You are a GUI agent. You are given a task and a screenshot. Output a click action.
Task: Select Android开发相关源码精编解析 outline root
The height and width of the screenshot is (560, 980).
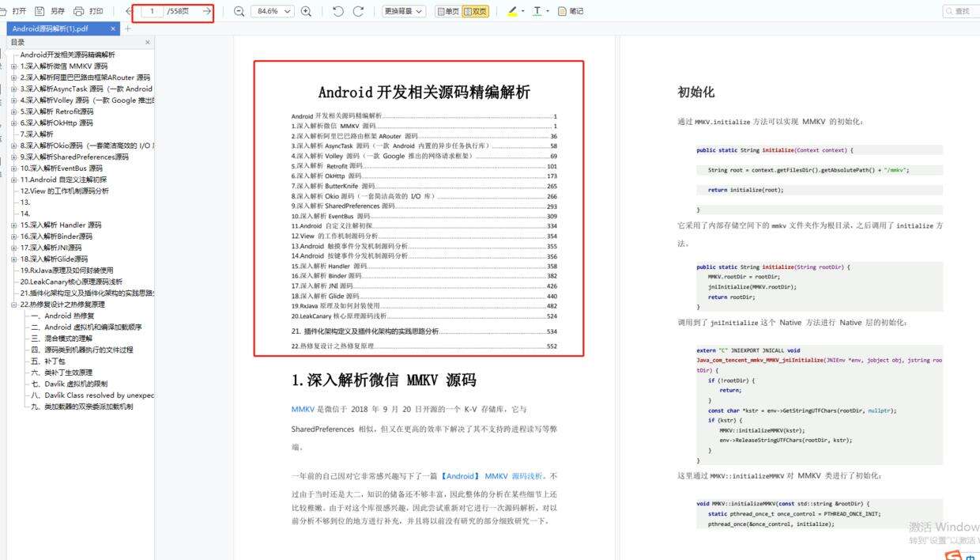(x=67, y=55)
